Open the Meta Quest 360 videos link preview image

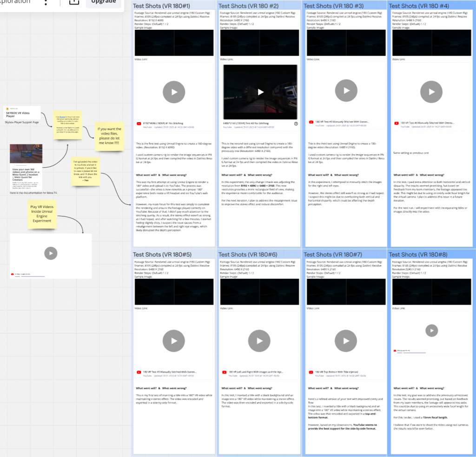tap(26, 154)
